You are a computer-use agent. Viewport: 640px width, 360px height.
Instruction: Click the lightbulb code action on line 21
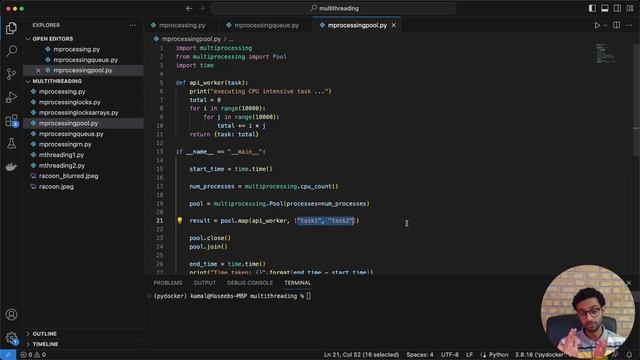click(x=180, y=220)
